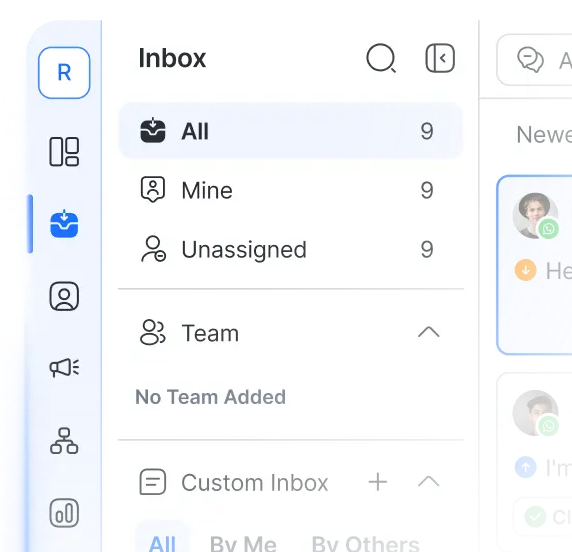Select the All inbox filter
Screen dimensions: 572x552
point(291,131)
